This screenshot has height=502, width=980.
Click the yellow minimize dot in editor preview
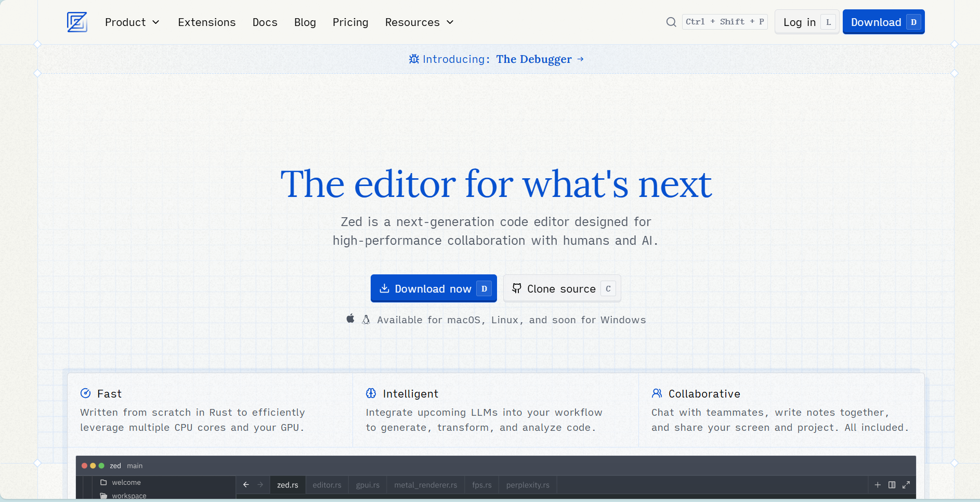tap(93, 466)
